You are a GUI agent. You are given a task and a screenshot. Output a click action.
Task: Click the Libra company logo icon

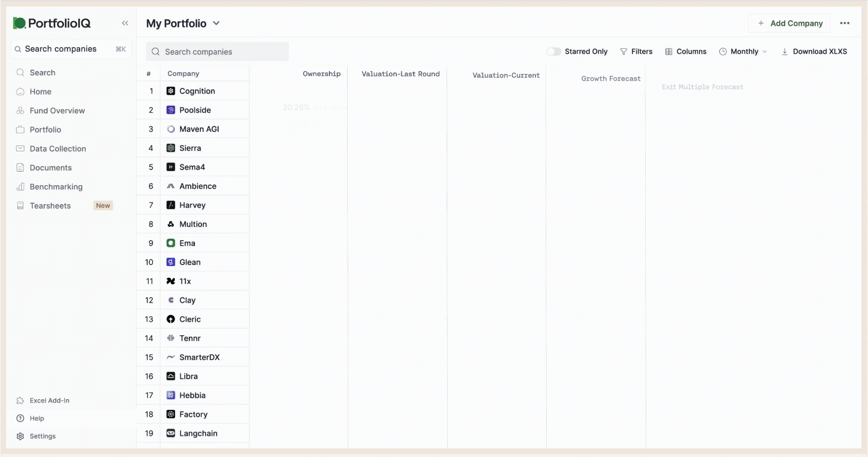[171, 376]
